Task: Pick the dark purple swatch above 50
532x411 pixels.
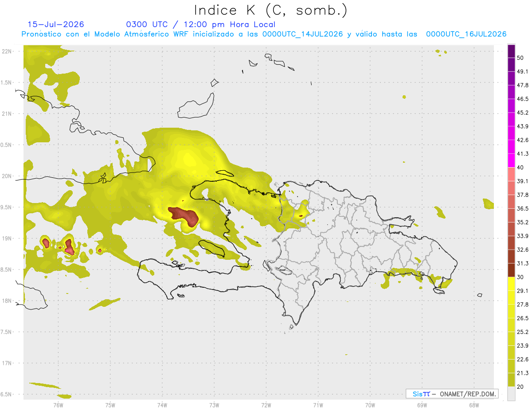Action: click(512, 51)
